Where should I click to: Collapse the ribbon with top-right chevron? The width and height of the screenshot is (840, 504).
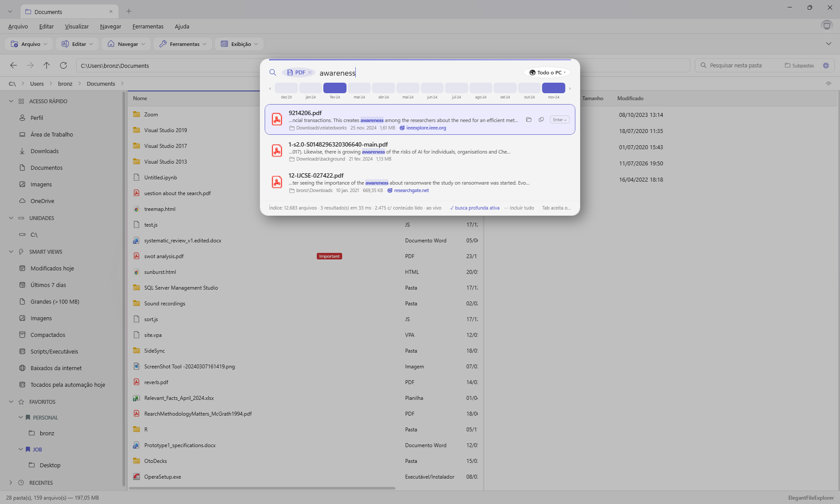coord(828,44)
